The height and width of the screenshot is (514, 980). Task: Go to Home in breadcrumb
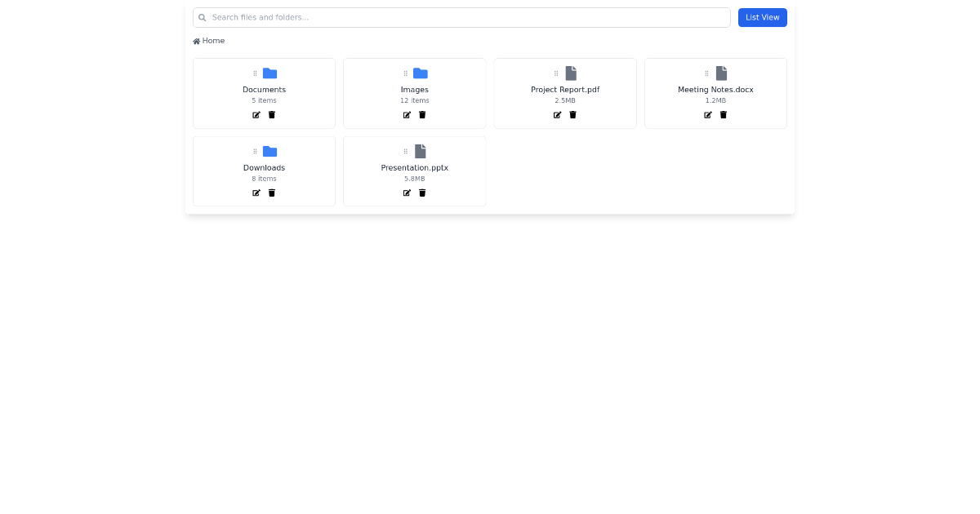209,41
